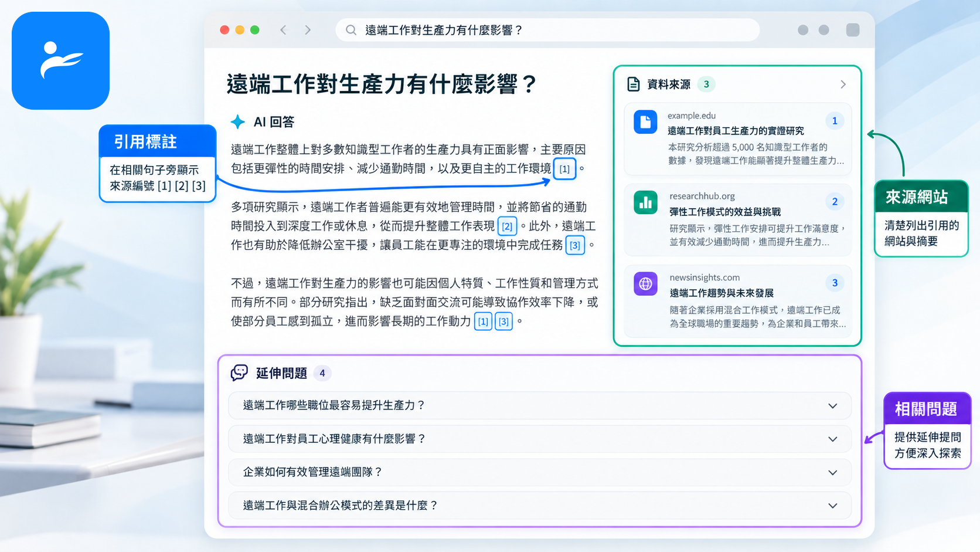The width and height of the screenshot is (980, 552).
Task: Open source 彈性工作模式的效益與挑戰
Action: tap(725, 212)
